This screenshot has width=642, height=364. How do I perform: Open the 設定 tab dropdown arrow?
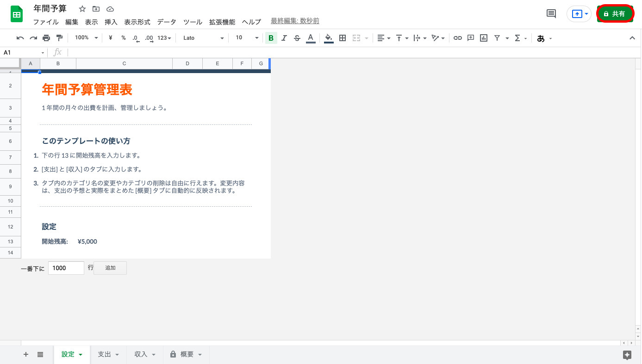(x=81, y=355)
